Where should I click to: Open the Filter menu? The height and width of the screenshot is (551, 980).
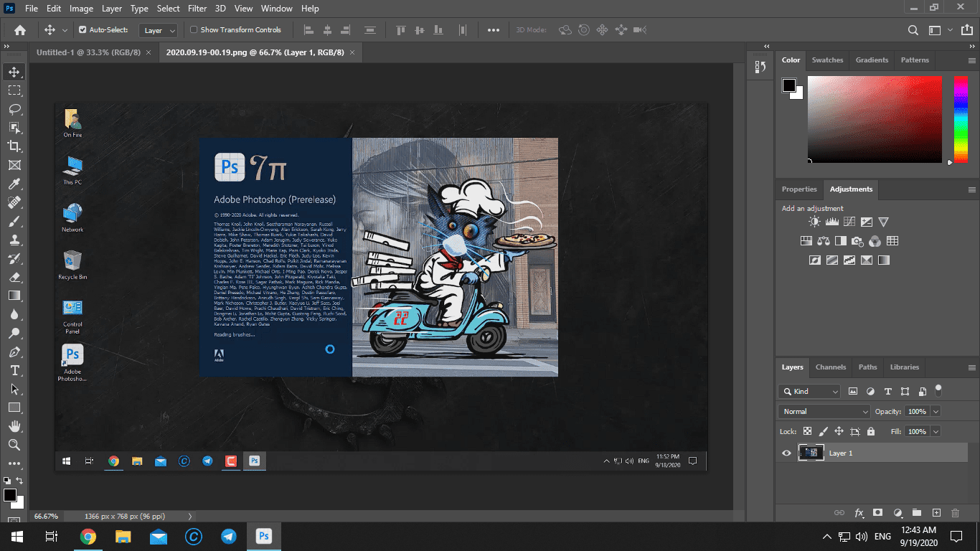pos(199,9)
